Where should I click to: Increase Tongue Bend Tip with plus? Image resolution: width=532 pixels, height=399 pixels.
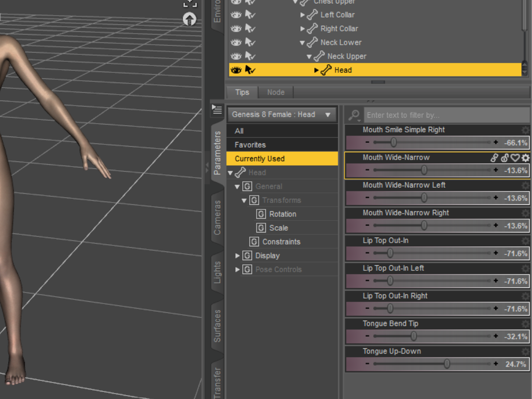click(496, 336)
